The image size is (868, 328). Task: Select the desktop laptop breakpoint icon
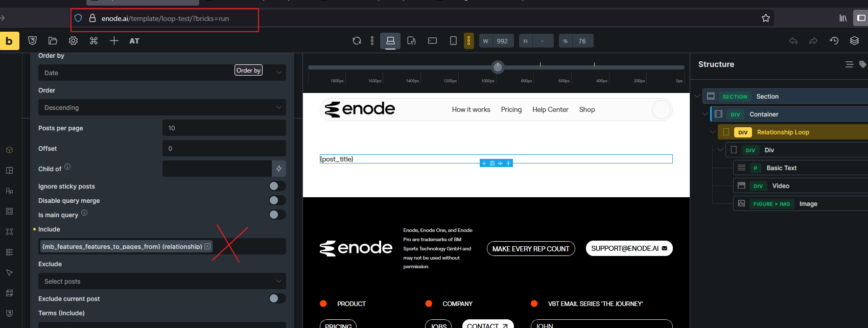[x=390, y=41]
